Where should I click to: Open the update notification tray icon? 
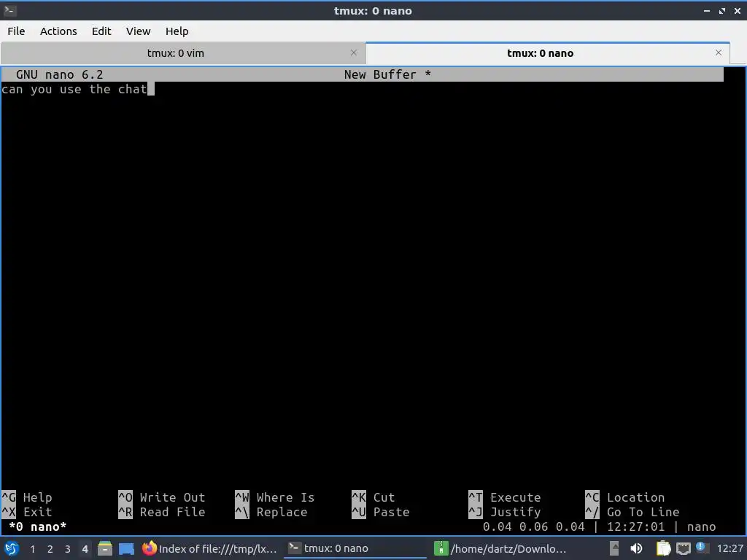703,548
